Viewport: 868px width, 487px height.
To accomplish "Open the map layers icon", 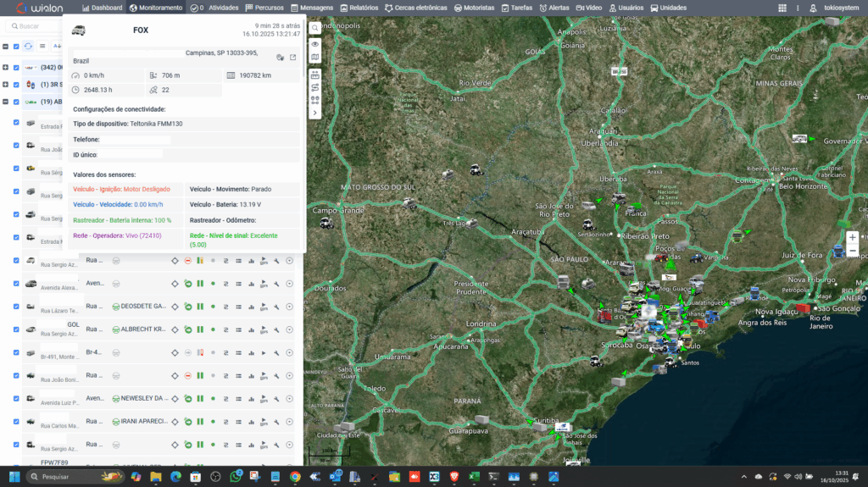I will [x=315, y=58].
